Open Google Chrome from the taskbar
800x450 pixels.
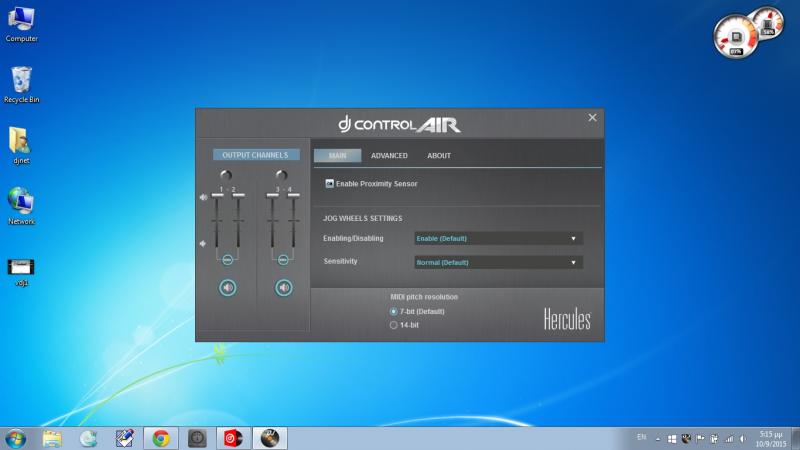pyautogui.click(x=160, y=438)
